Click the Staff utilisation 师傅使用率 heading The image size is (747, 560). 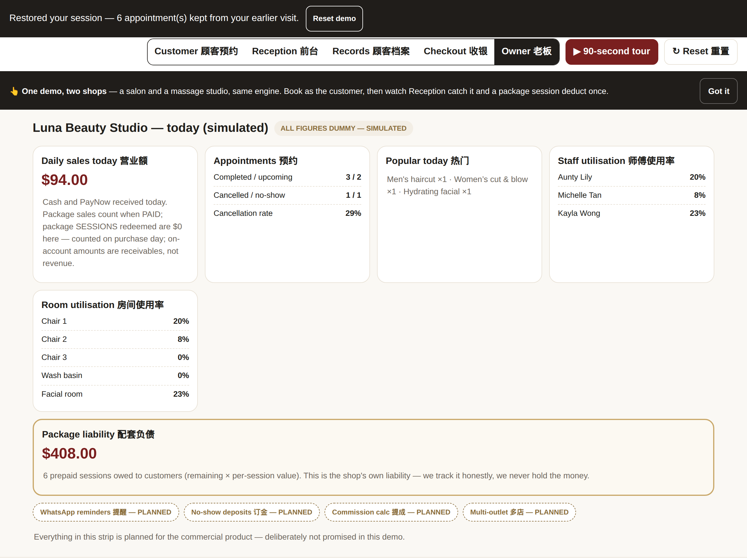(616, 161)
